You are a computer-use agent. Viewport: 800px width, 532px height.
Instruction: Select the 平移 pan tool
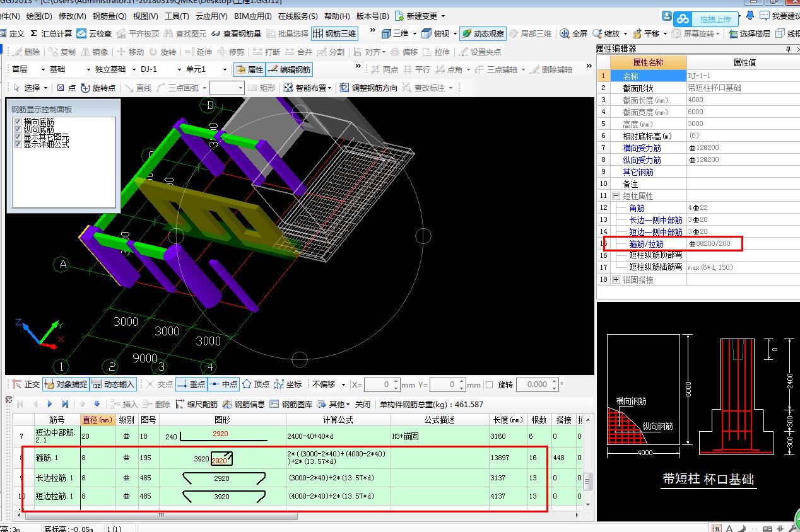[645, 33]
